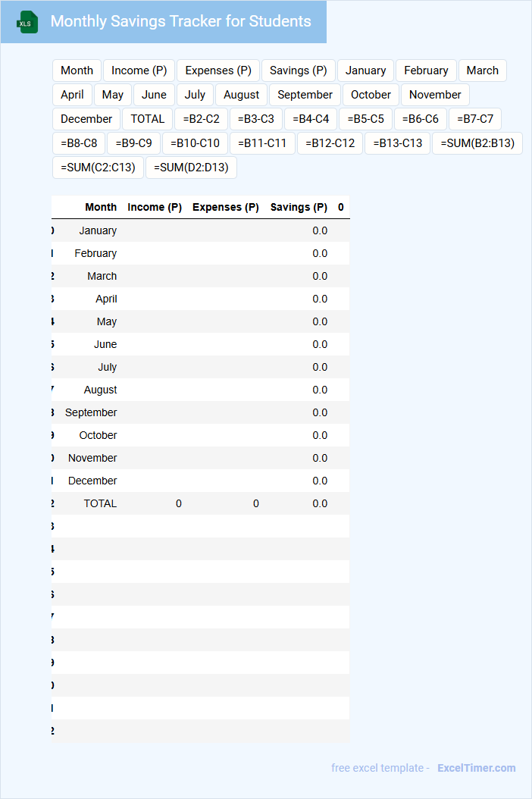This screenshot has width=532, height=799.
Task: Click the Month column header in table
Action: coord(101,207)
